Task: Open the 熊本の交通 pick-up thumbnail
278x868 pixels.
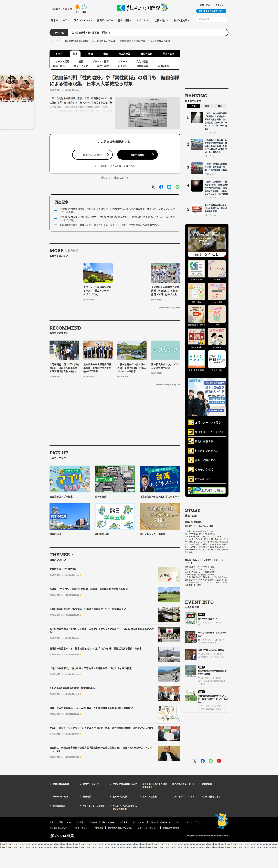Action: pos(115,479)
